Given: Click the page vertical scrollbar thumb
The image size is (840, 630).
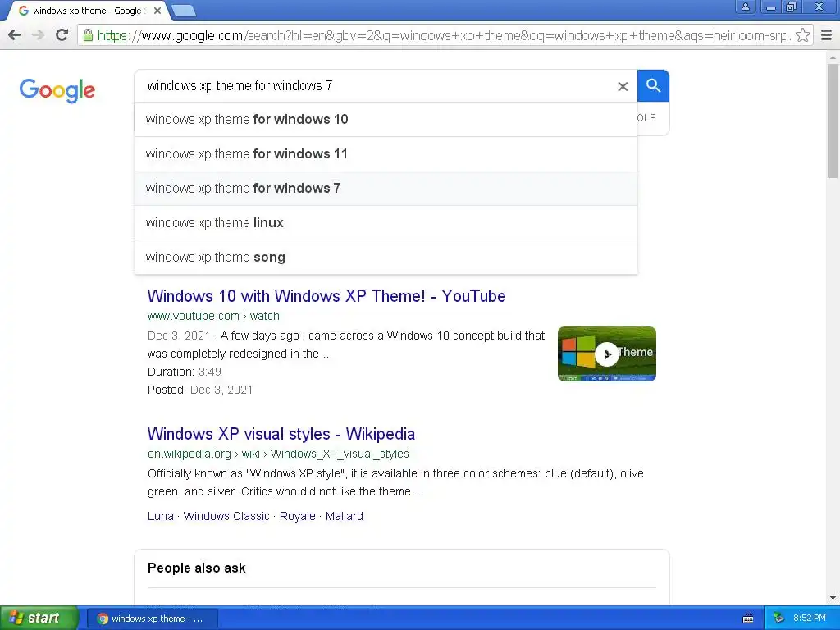Looking at the screenshot, I should [x=833, y=121].
